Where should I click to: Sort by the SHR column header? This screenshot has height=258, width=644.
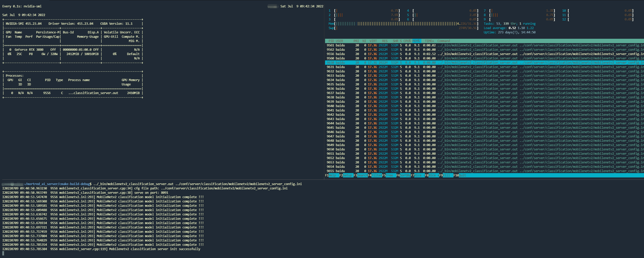tap(395, 41)
